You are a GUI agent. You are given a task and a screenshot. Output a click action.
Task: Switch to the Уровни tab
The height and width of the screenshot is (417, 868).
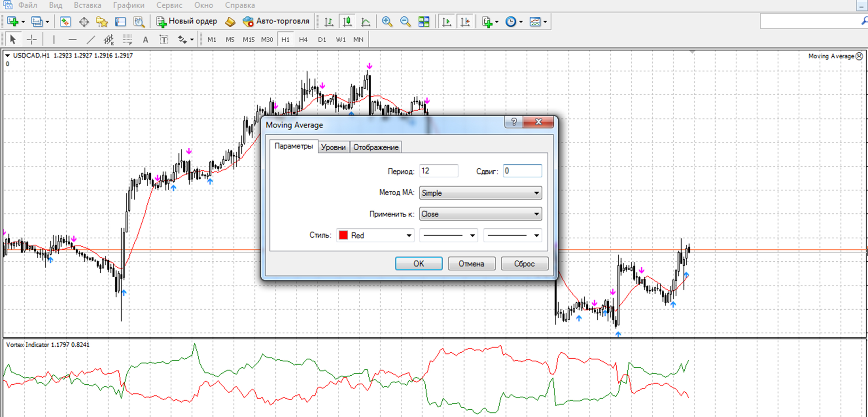point(333,147)
